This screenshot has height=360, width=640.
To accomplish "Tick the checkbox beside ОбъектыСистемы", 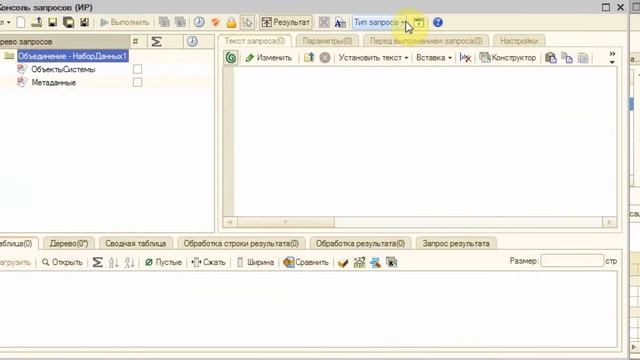I will point(138,69).
